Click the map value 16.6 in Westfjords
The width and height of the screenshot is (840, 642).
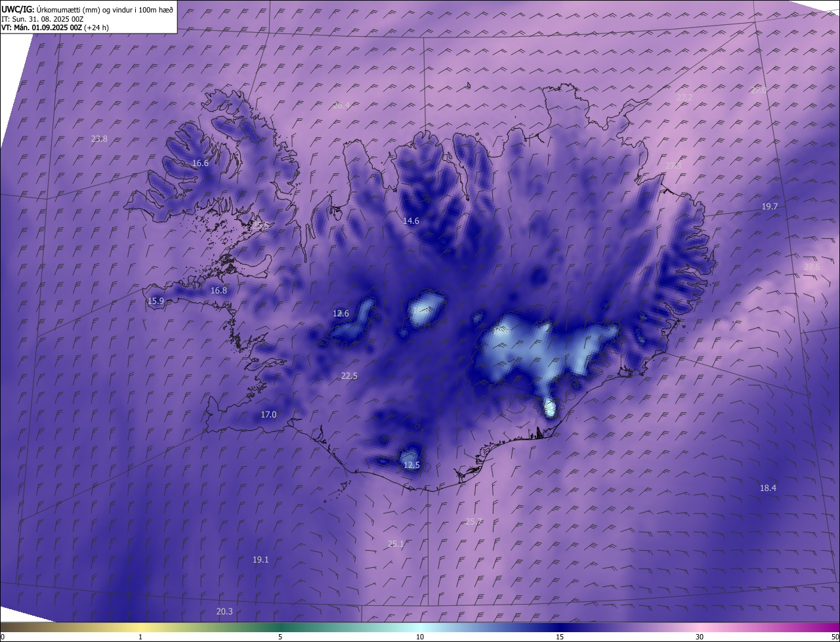tap(200, 163)
